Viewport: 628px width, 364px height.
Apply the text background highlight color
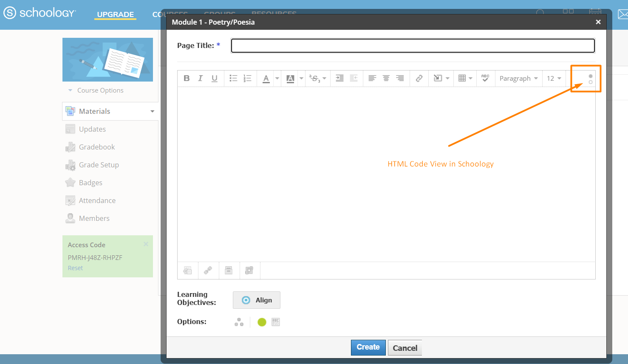(x=290, y=78)
